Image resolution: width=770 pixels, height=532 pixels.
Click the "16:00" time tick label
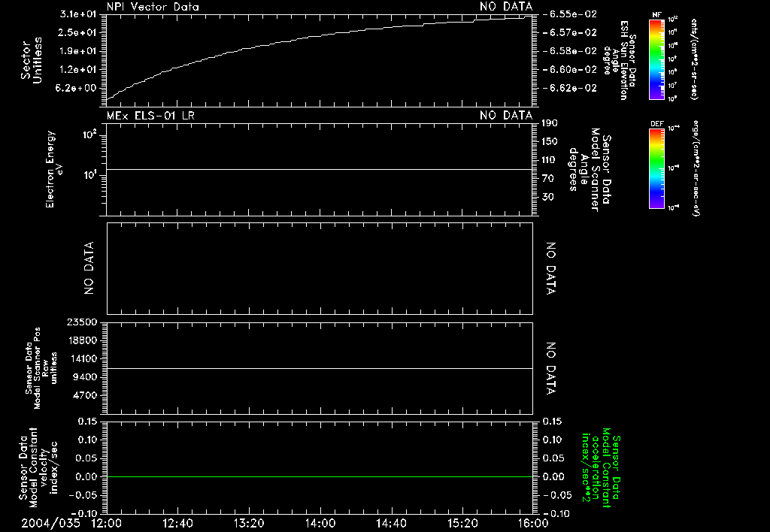(x=533, y=523)
